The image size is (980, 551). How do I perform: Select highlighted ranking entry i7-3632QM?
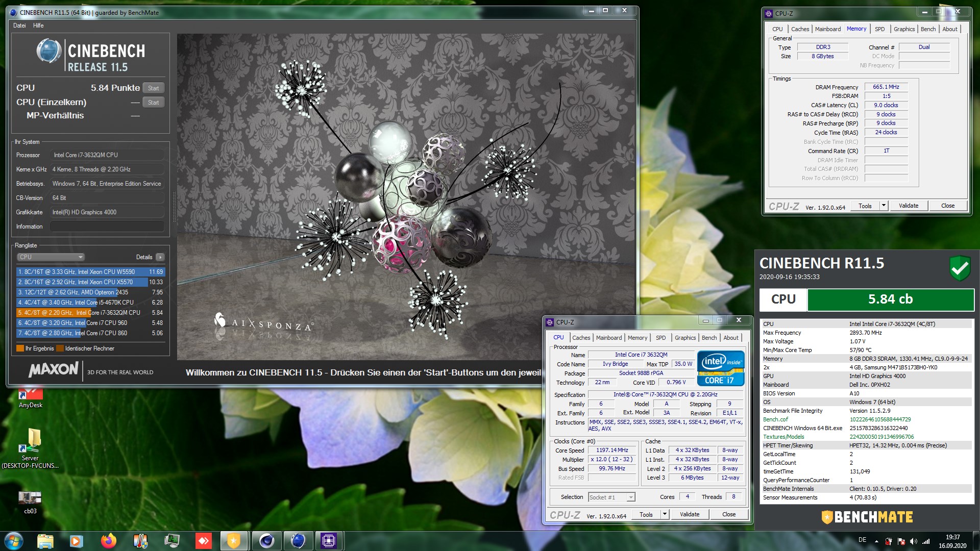90,313
